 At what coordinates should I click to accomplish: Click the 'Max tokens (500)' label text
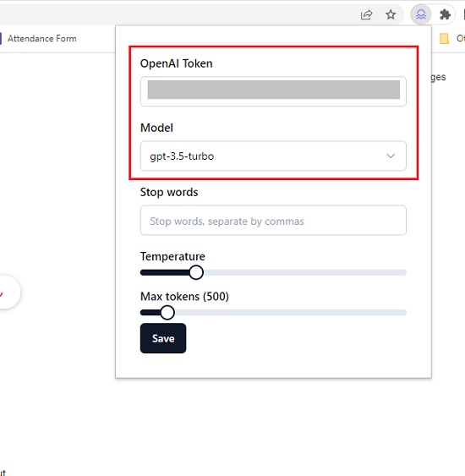coord(184,297)
